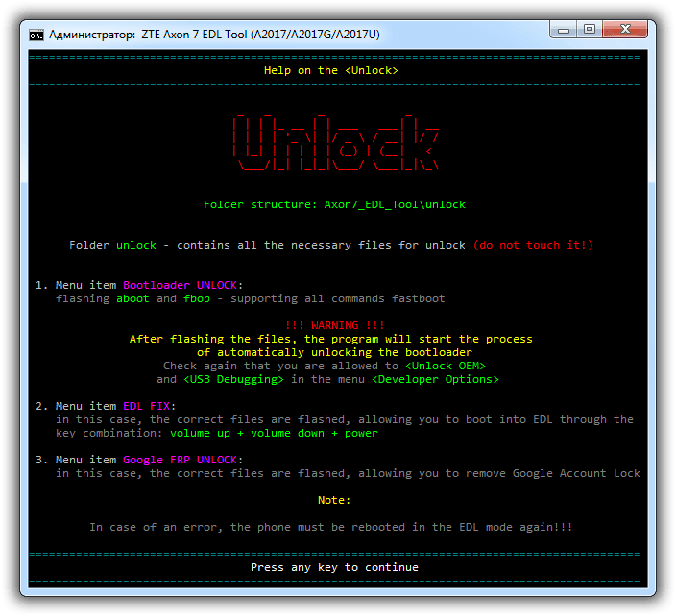Click the green '<USB Debugging>' text
676x616 pixels.
tap(233, 379)
